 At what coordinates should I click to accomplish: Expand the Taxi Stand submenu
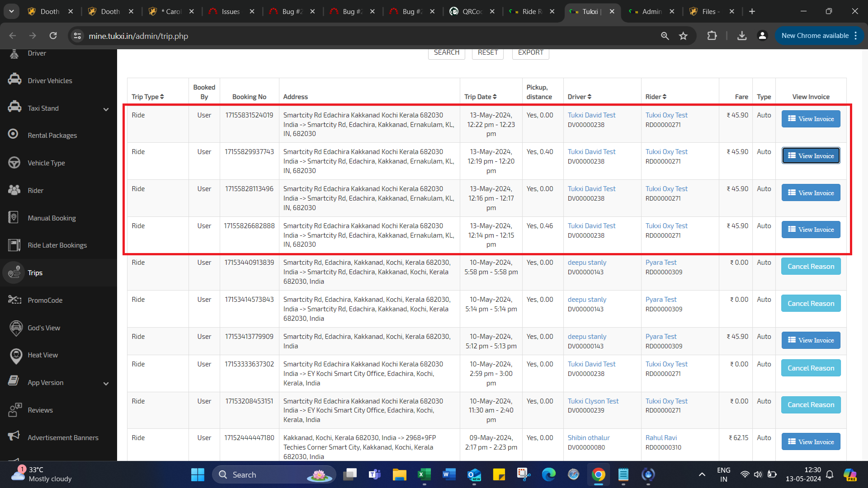tap(106, 109)
